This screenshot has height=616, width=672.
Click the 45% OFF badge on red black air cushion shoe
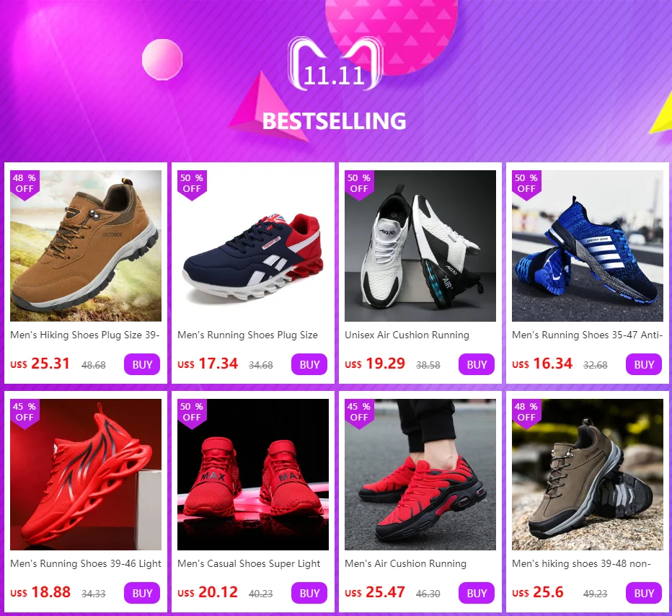click(x=359, y=414)
